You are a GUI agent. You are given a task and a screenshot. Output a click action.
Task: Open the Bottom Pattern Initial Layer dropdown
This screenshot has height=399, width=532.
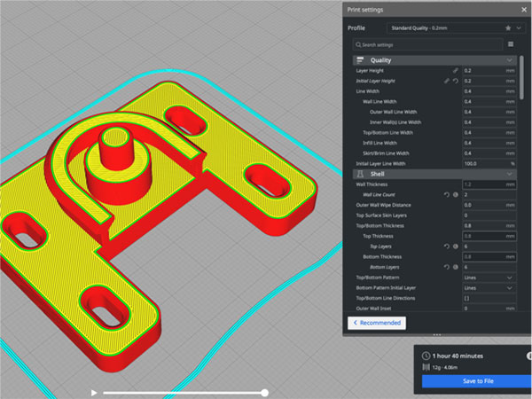[x=489, y=288]
